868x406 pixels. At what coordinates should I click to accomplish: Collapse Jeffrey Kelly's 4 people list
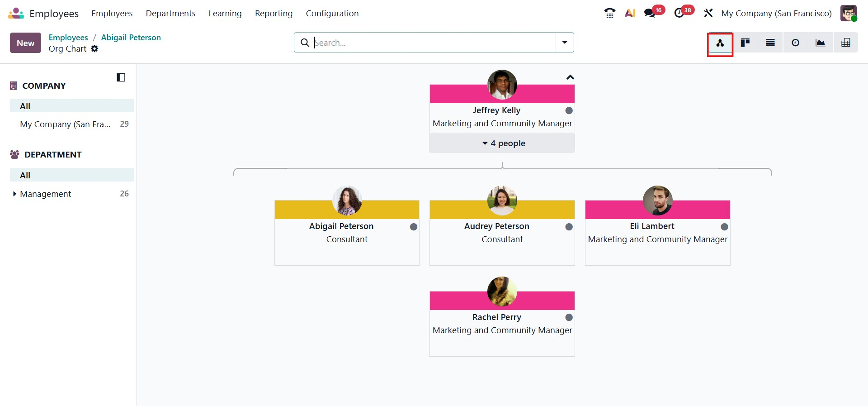(502, 143)
